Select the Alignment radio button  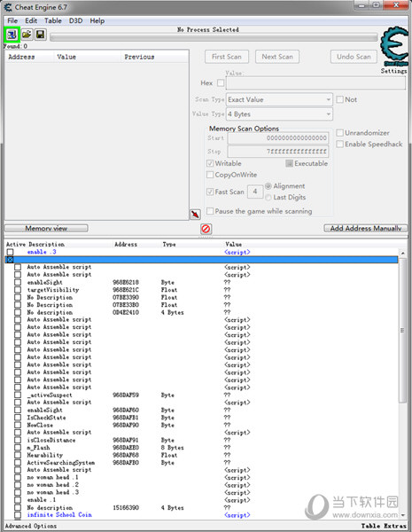pos(268,186)
